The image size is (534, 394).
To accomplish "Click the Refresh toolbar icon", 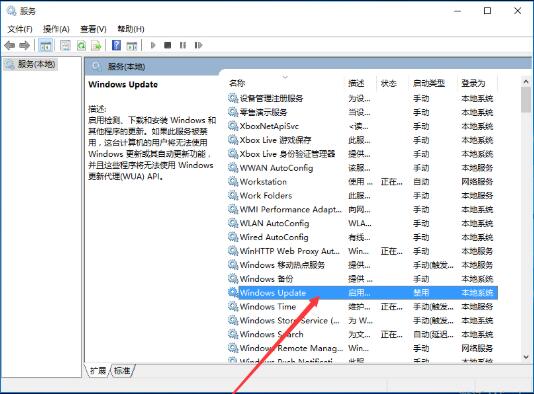I will coord(81,45).
